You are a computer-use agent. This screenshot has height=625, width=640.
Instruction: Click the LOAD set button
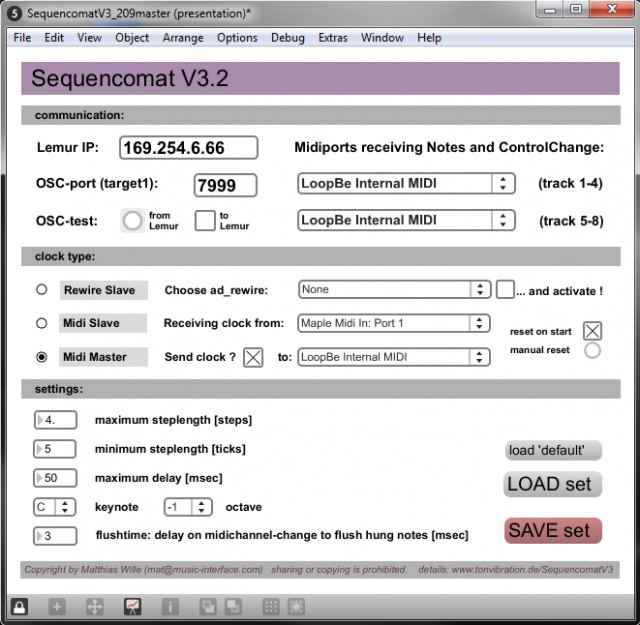click(553, 484)
